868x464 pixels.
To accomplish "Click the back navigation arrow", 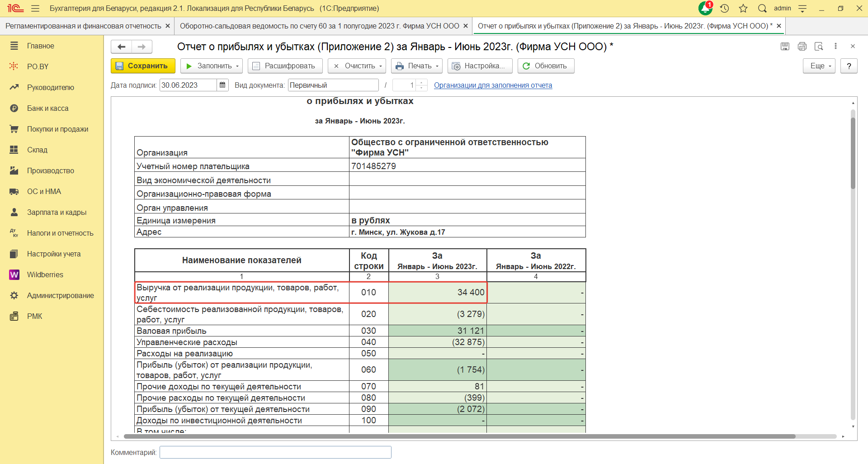I will tap(121, 47).
